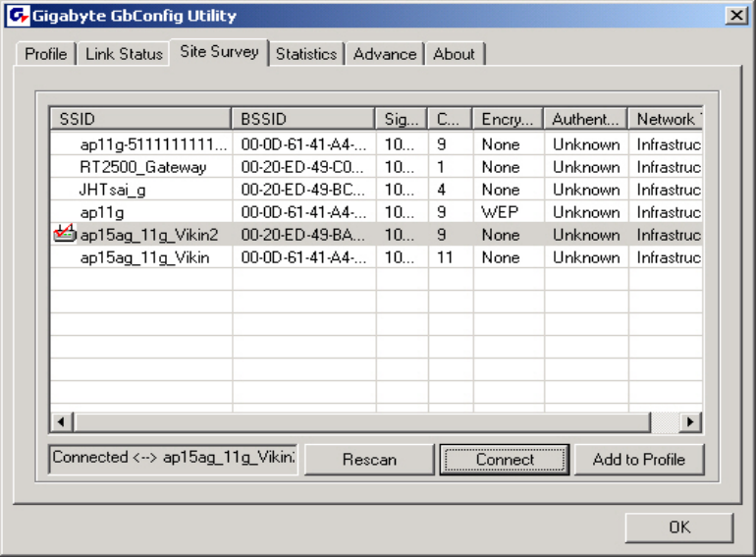Show the About tab
This screenshot has width=756, height=557.
[x=454, y=54]
